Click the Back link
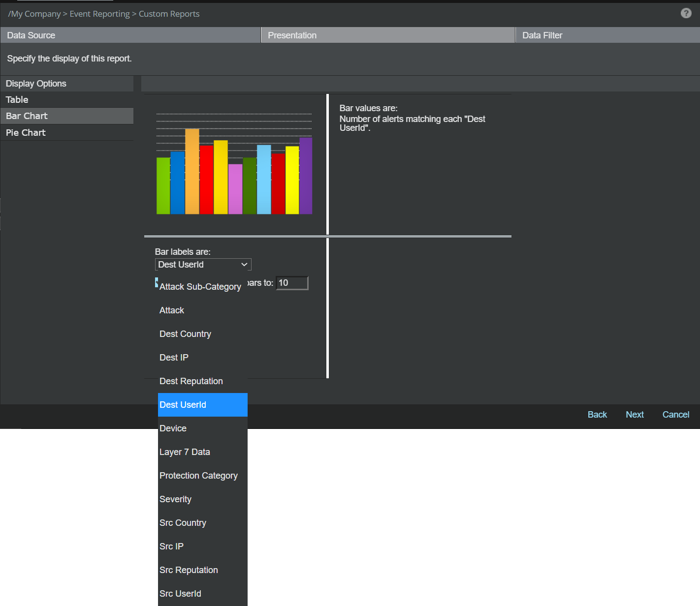This screenshot has height=606, width=700. [597, 415]
